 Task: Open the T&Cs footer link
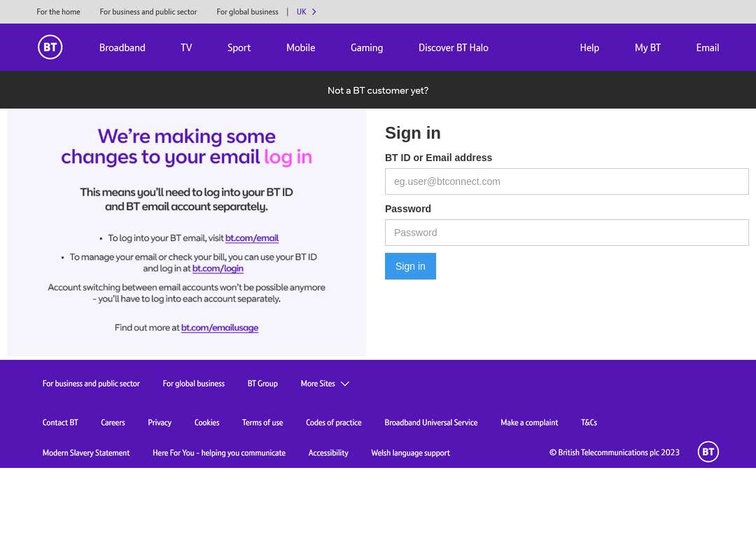pyautogui.click(x=589, y=422)
